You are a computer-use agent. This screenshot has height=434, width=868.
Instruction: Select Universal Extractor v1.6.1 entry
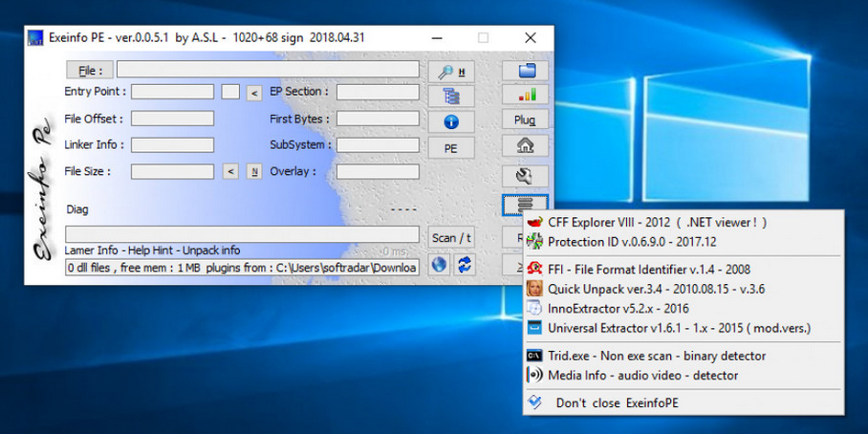pyautogui.click(x=684, y=328)
